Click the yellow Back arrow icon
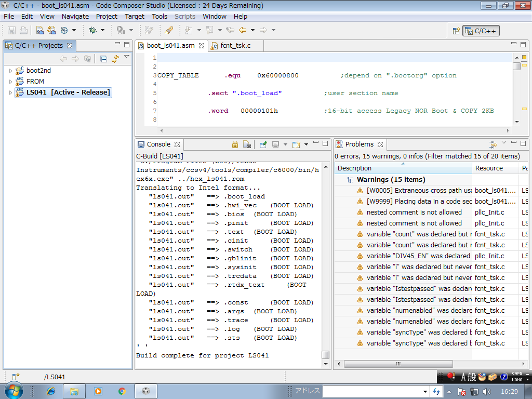532x399 pixels. [x=242, y=30]
